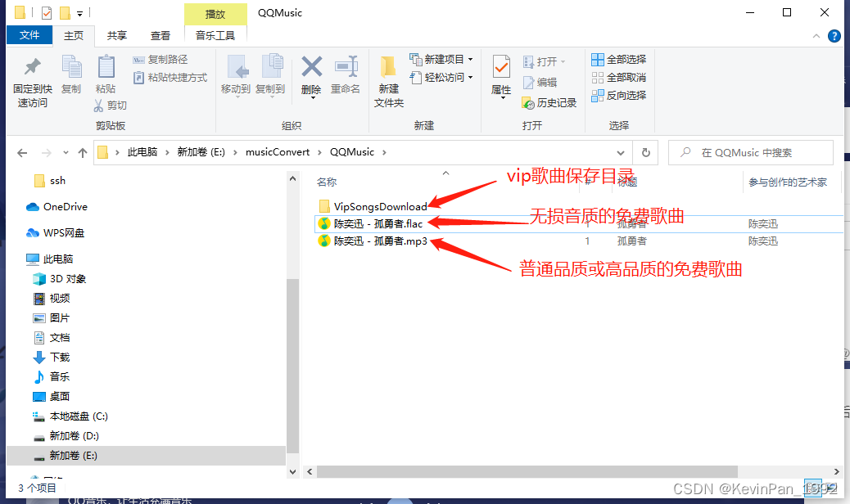Go back with the left arrow

click(22, 153)
